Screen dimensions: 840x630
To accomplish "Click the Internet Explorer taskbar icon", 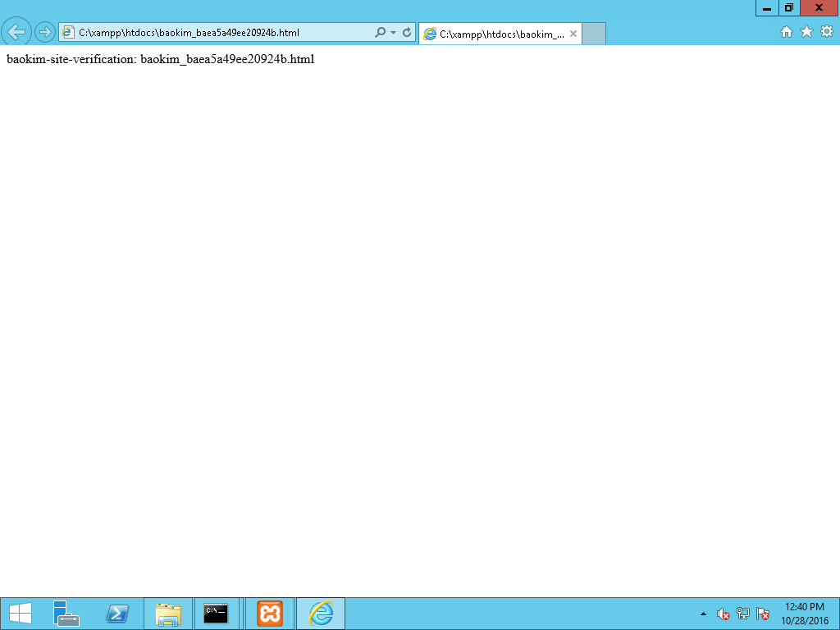I will tap(321, 614).
